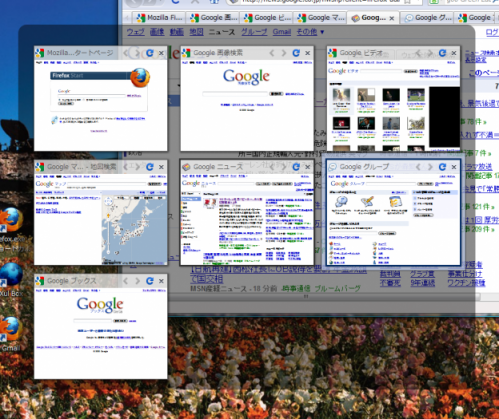Open the 動画 link in Google bar
The height and width of the screenshot is (419, 499).
pos(177,32)
